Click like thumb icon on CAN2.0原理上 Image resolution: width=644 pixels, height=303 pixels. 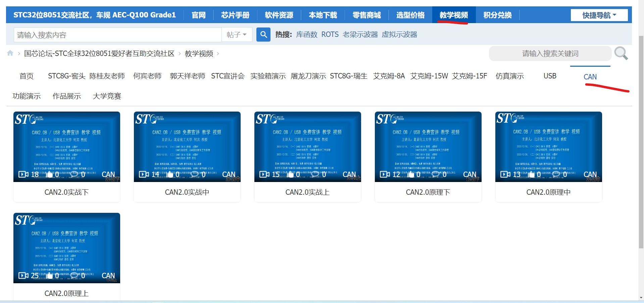point(50,276)
